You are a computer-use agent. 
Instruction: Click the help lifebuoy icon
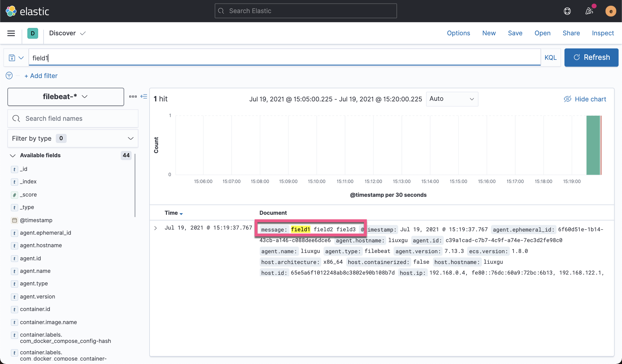click(x=567, y=11)
